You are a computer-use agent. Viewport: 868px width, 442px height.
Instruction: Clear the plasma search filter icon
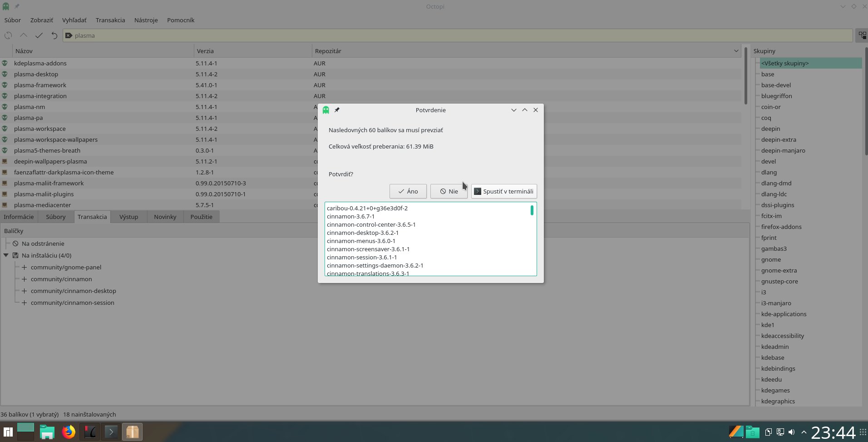click(69, 35)
